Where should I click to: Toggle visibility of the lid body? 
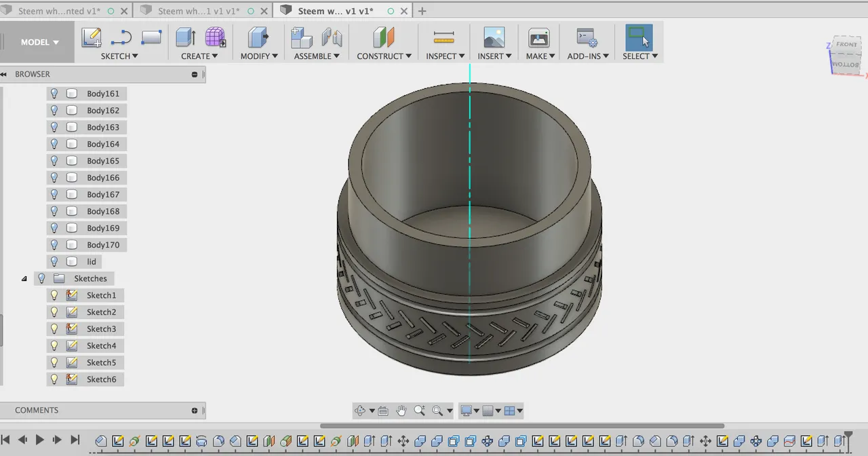[x=54, y=262]
